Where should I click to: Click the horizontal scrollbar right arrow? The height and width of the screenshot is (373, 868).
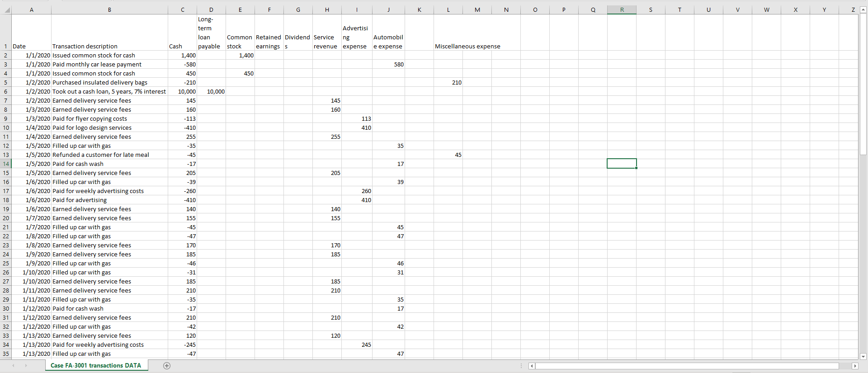[x=855, y=366]
